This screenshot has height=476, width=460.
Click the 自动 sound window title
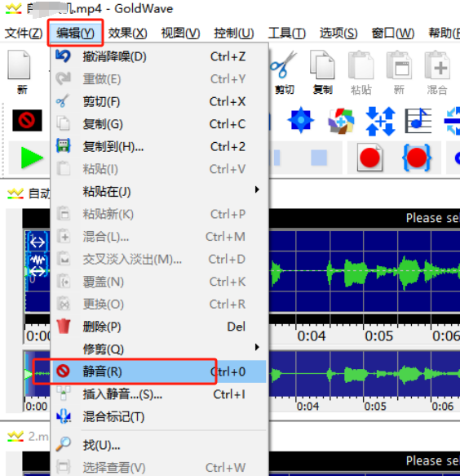point(39,193)
